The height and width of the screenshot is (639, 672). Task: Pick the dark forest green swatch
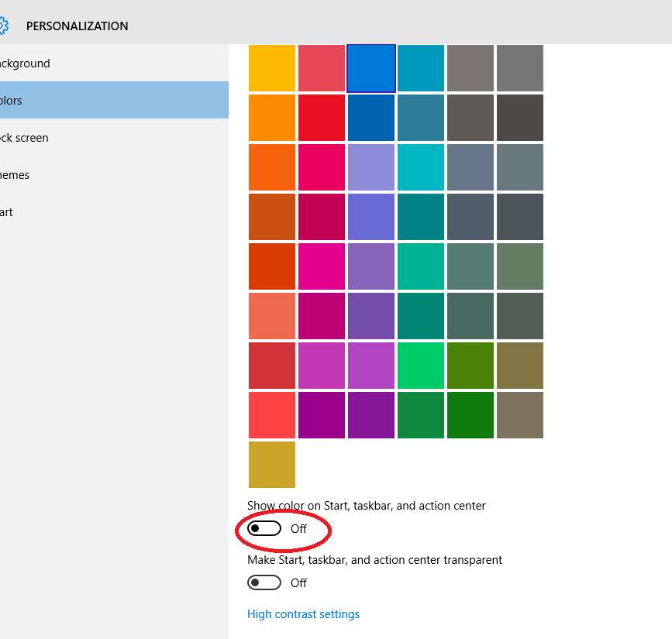coord(470,415)
